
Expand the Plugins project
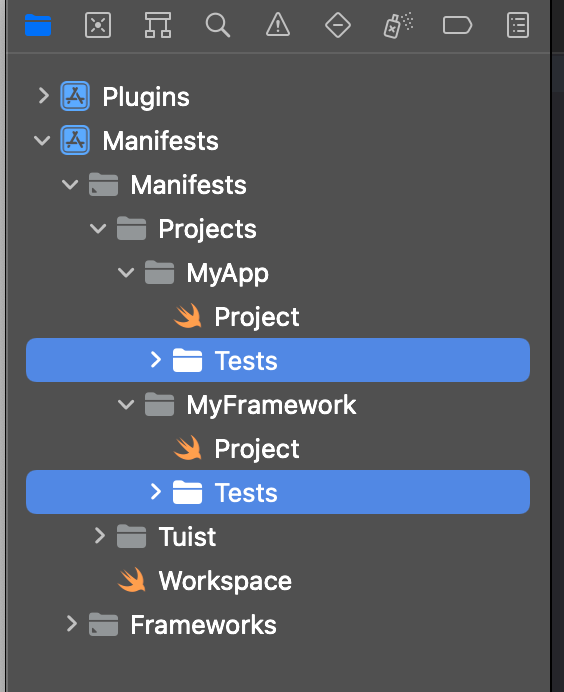[43, 96]
